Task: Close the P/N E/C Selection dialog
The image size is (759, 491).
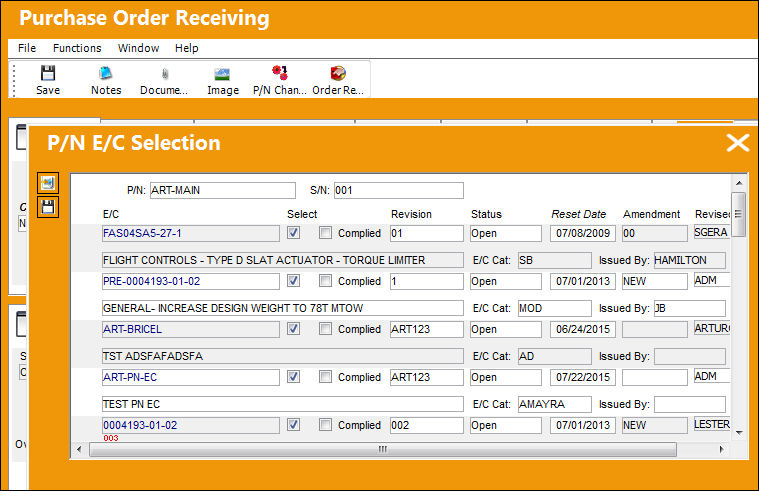Action: click(x=738, y=143)
